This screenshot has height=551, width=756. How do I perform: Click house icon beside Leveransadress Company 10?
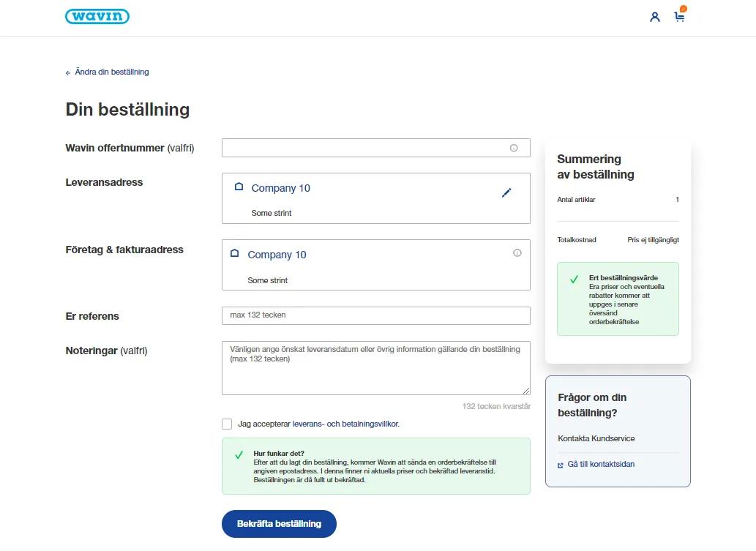coord(239,187)
